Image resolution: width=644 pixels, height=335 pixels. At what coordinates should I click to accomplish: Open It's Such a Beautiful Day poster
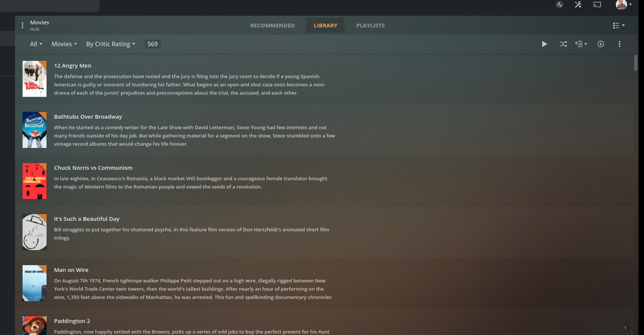tap(34, 232)
